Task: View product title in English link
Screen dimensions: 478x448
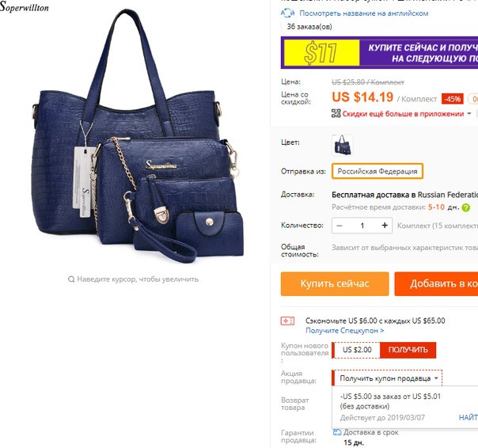Action: (x=364, y=13)
